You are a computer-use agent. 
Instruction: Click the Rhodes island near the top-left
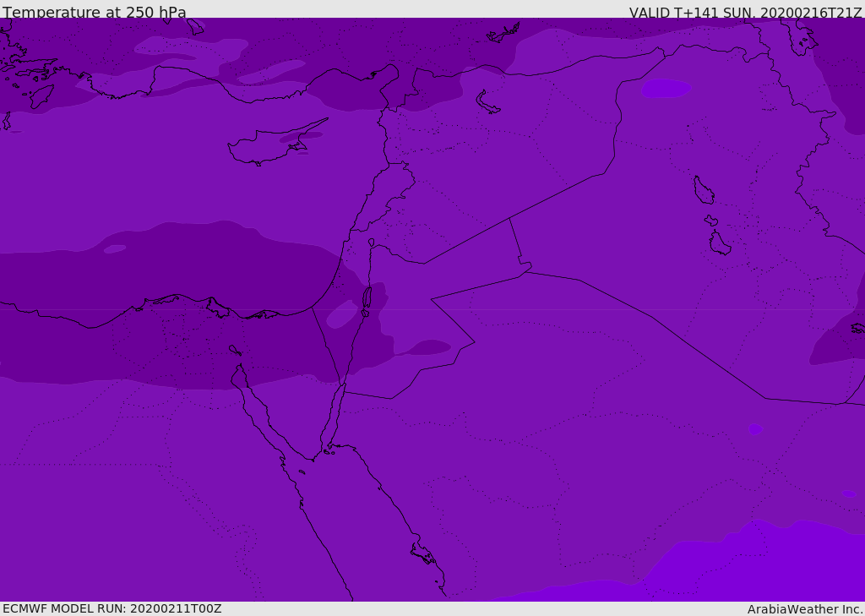[41, 95]
